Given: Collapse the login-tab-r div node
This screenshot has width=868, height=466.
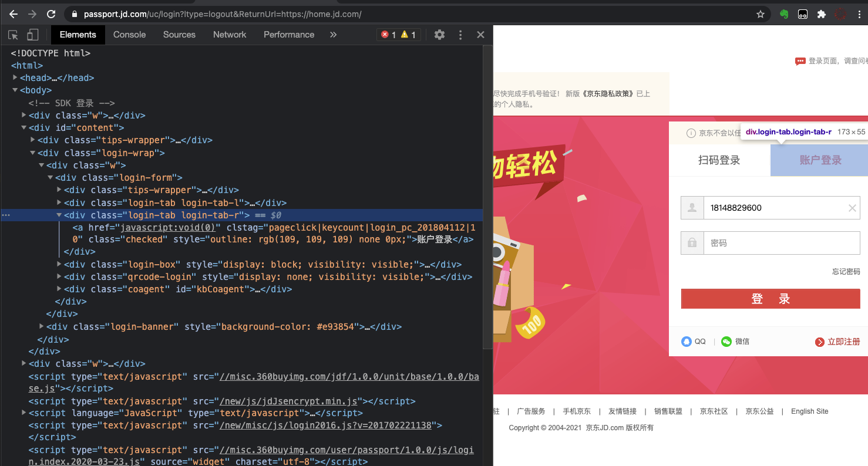Looking at the screenshot, I should point(59,215).
